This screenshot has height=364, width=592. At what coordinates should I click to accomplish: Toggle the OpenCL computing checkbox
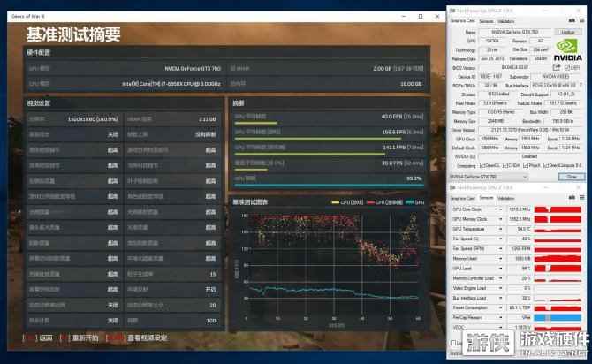coord(482,165)
